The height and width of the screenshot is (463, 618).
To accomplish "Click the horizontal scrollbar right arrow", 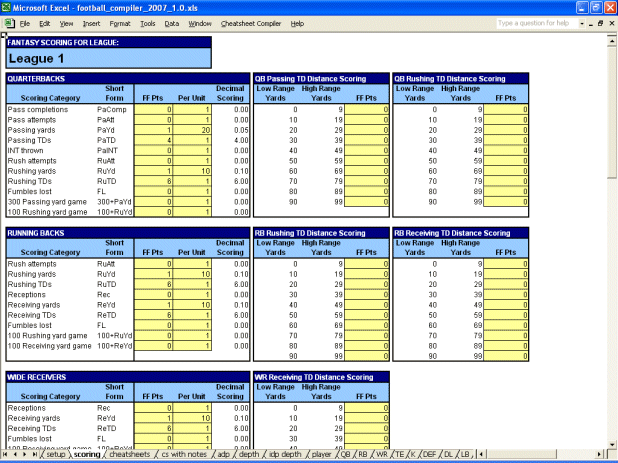I will [x=599, y=454].
